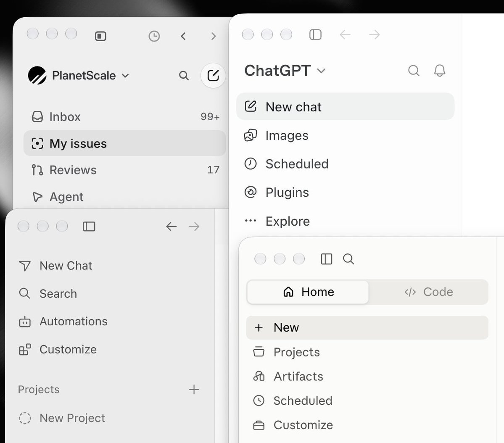Image resolution: width=504 pixels, height=443 pixels.
Task: Start a New chat in ChatGPT
Action: coord(345,106)
